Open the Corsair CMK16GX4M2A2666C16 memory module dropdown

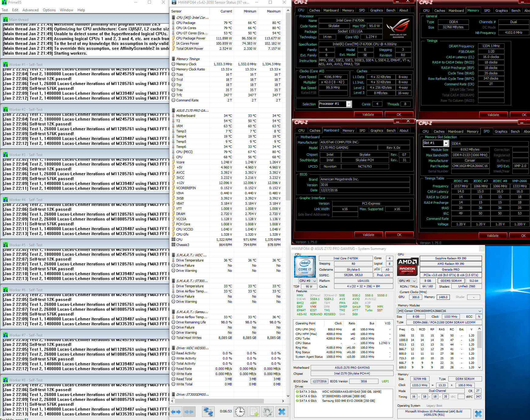point(440,311)
